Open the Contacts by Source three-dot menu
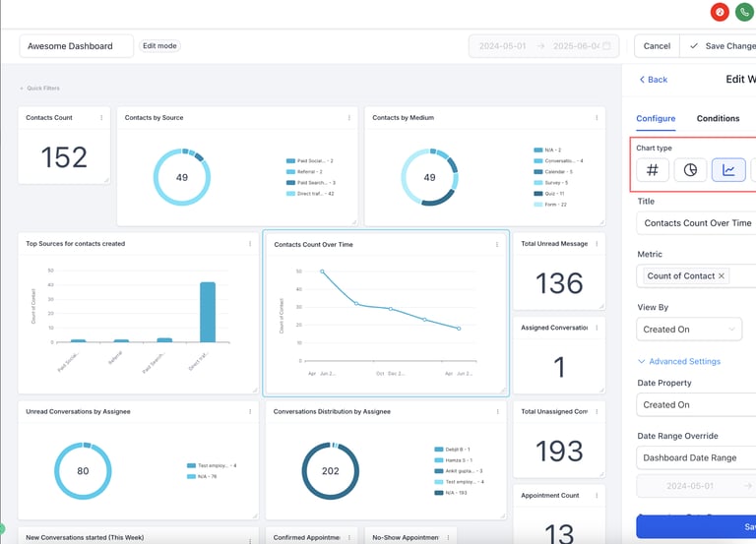756x544 pixels. tap(349, 118)
